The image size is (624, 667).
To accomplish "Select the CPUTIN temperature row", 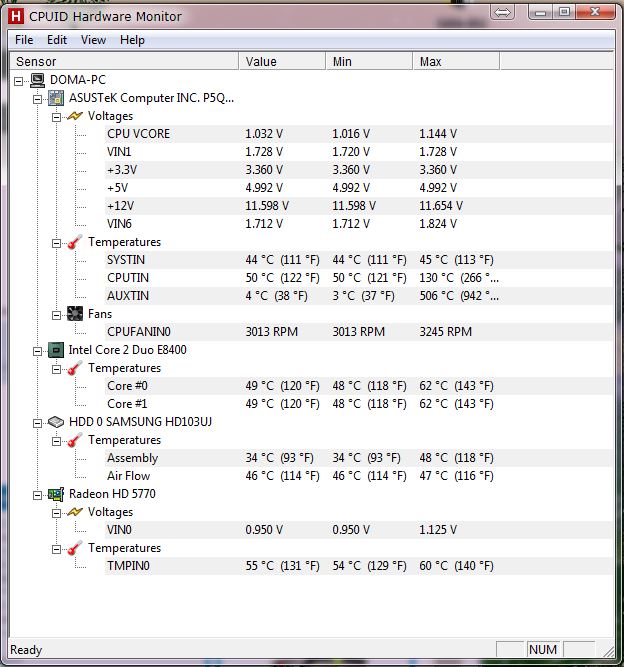I will tap(359, 278).
